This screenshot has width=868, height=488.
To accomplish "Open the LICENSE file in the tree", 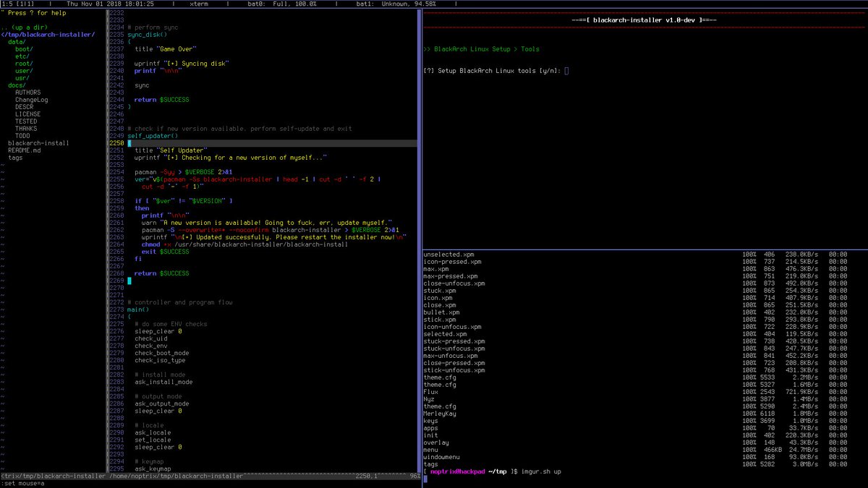I will click(28, 114).
